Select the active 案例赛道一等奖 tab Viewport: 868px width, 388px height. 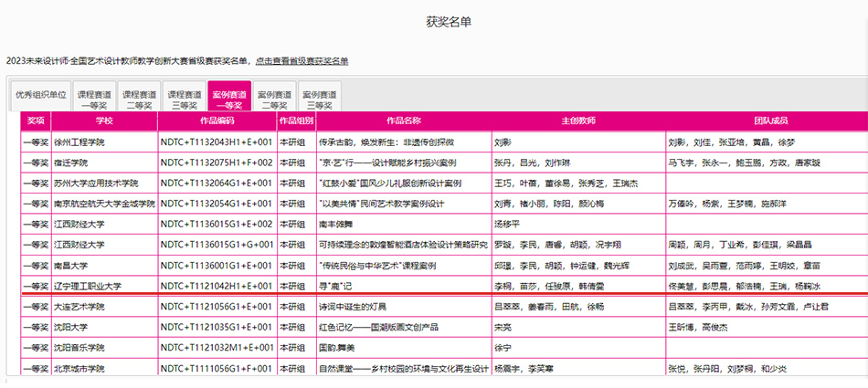click(229, 98)
